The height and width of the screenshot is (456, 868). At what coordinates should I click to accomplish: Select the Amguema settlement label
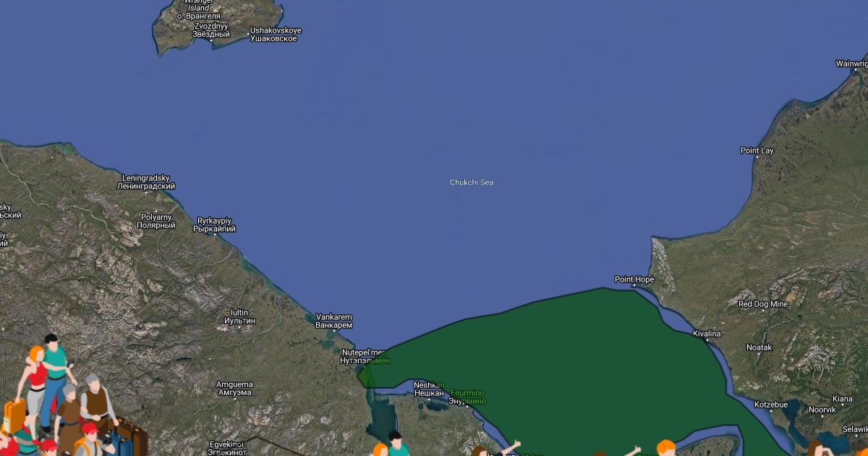[234, 389]
